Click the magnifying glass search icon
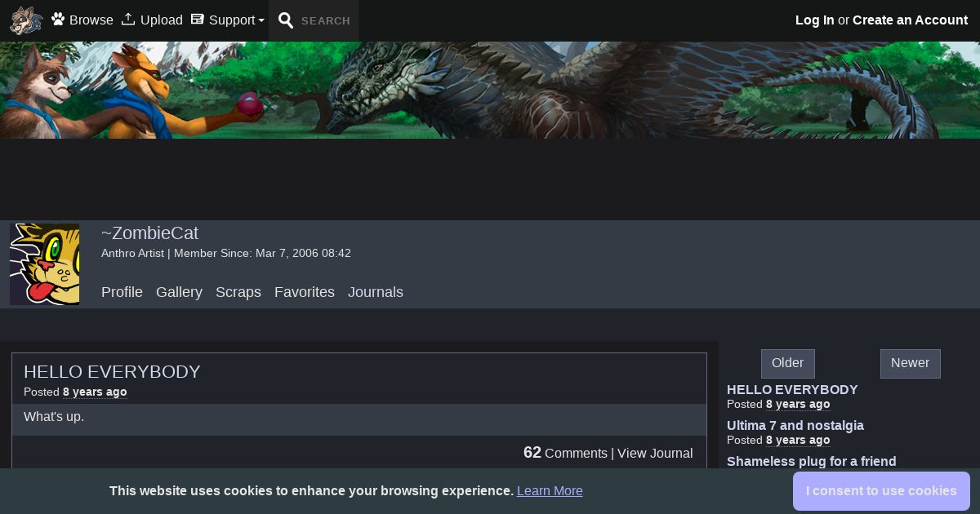Image resolution: width=980 pixels, height=514 pixels. [285, 20]
